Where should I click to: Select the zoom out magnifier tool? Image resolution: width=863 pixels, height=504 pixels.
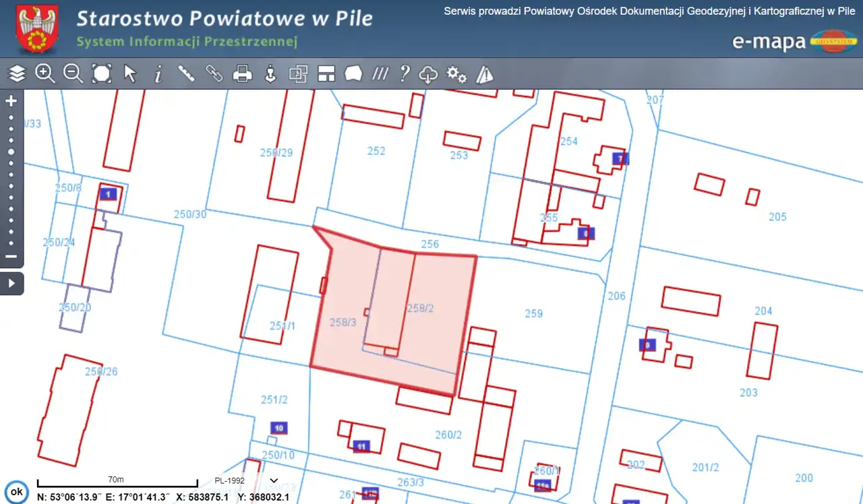(73, 73)
